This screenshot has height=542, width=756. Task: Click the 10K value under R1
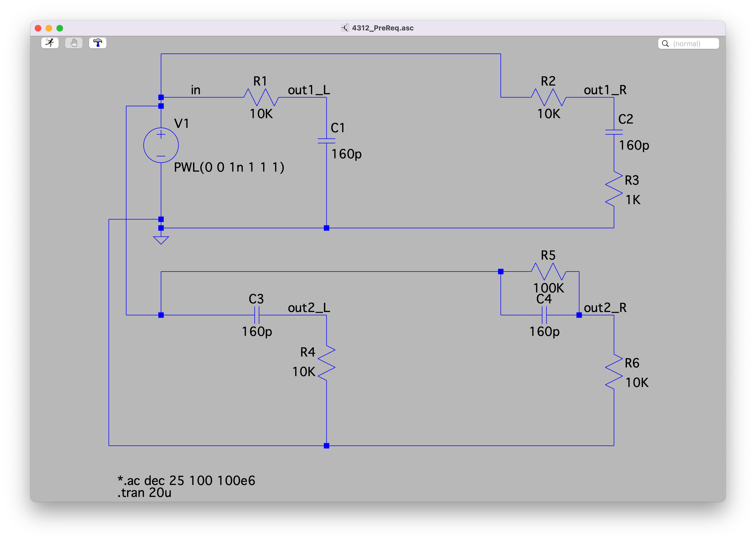(x=261, y=114)
